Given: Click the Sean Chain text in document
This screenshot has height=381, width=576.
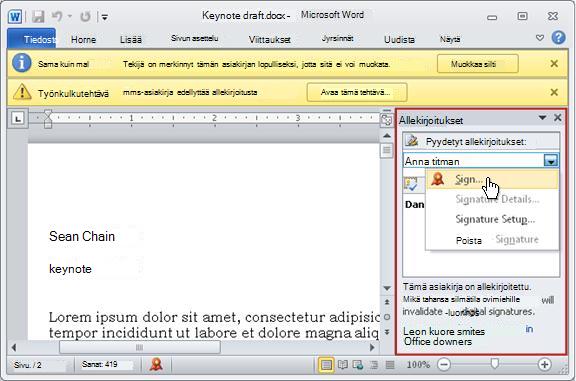Looking at the screenshot, I should 82,236.
